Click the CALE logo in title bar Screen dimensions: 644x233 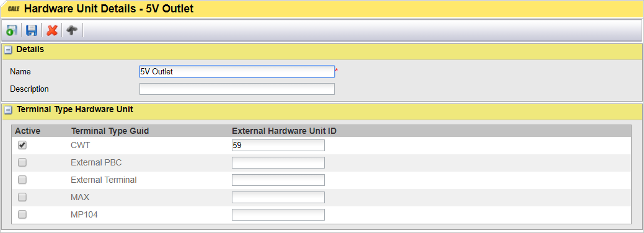tap(14, 9)
